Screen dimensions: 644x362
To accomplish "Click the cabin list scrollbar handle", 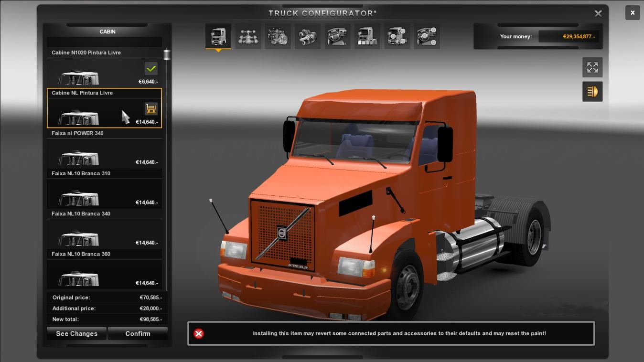I will coord(167,54).
